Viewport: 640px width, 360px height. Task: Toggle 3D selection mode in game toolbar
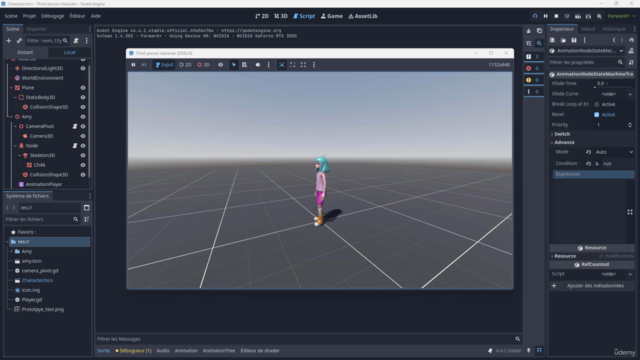click(x=203, y=64)
